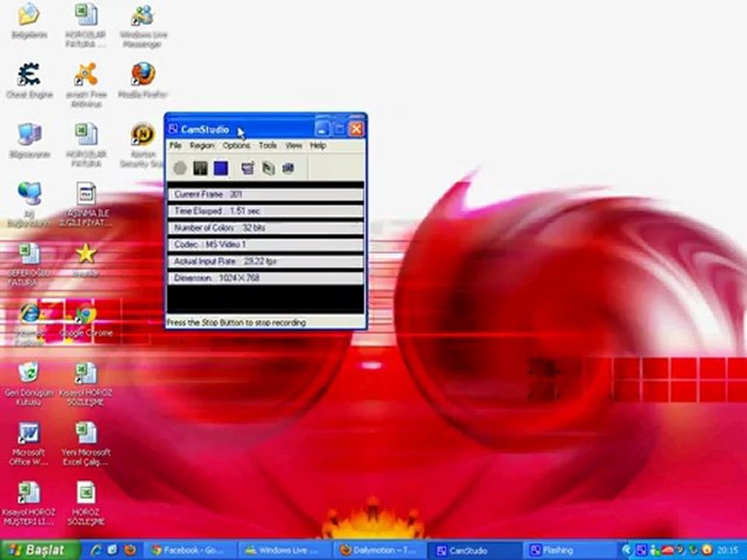Launch Firefox from the quick launch bar

pyautogui.click(x=130, y=550)
